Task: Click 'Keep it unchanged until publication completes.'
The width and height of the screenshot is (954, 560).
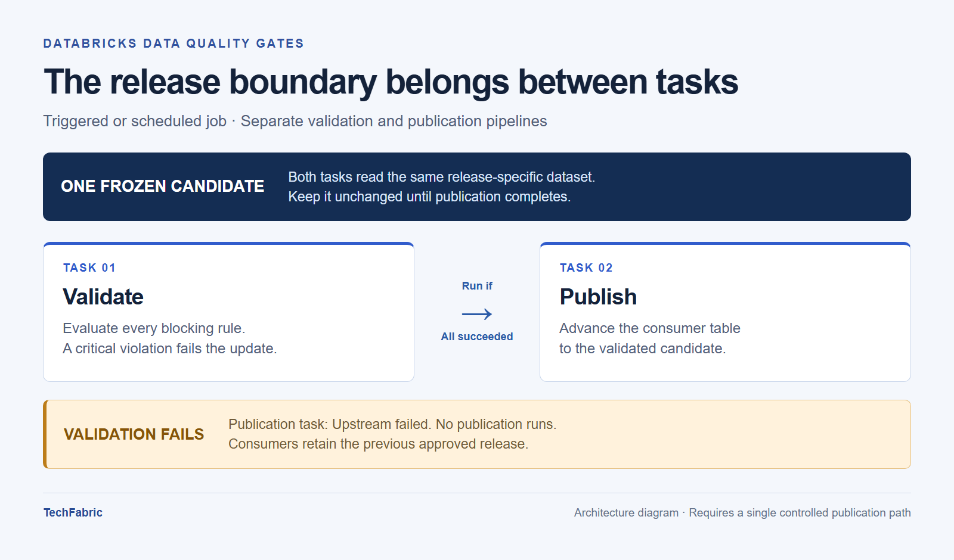Action: point(429,197)
